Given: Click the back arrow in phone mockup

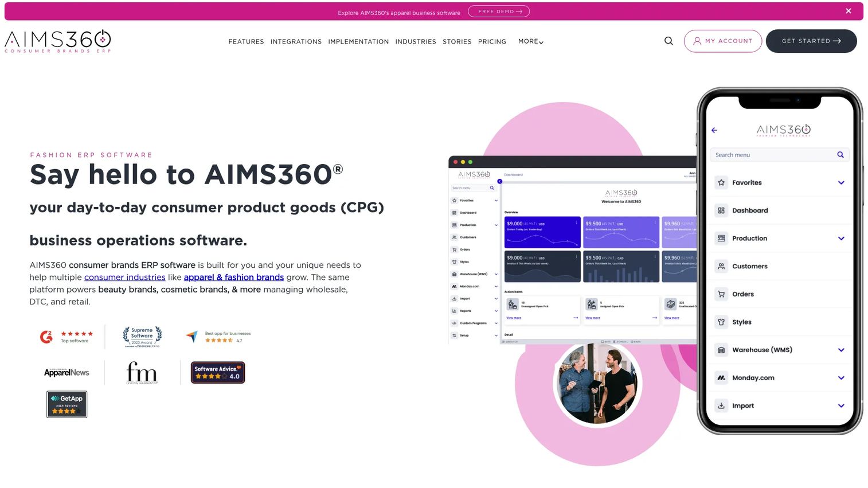Looking at the screenshot, I should pos(714,130).
